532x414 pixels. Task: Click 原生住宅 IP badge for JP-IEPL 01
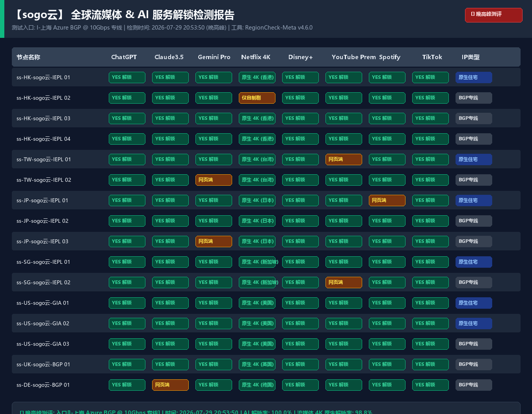474,200
